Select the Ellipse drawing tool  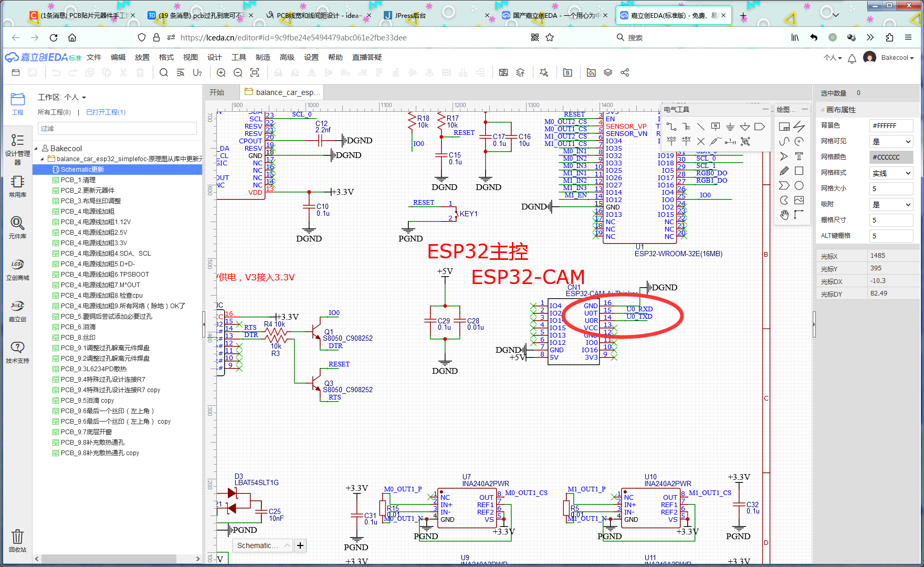pos(799,185)
